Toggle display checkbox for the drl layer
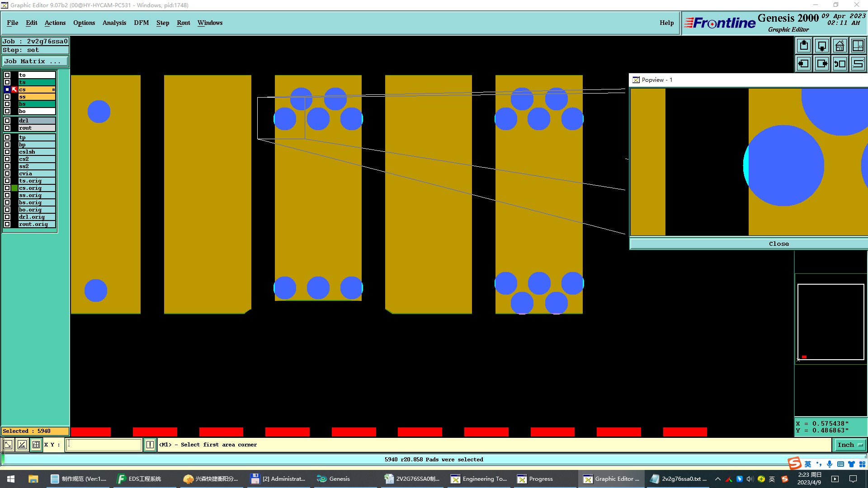Image resolution: width=868 pixels, height=488 pixels. click(x=7, y=121)
